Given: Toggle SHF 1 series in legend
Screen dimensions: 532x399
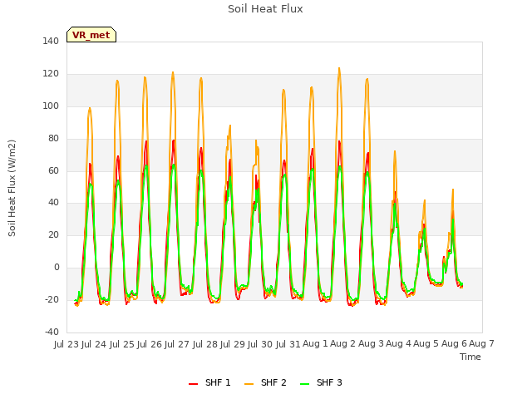Looking at the screenshot, I should 209,382.
